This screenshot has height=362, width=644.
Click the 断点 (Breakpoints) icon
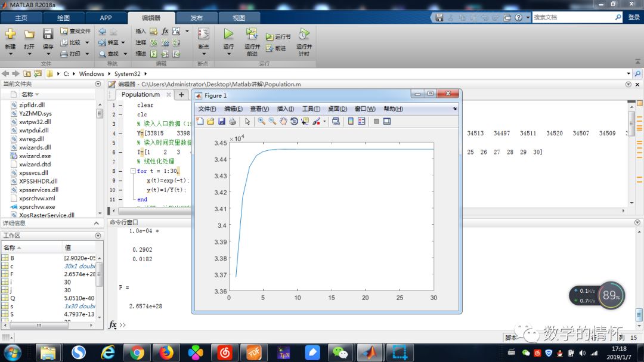pyautogui.click(x=203, y=33)
